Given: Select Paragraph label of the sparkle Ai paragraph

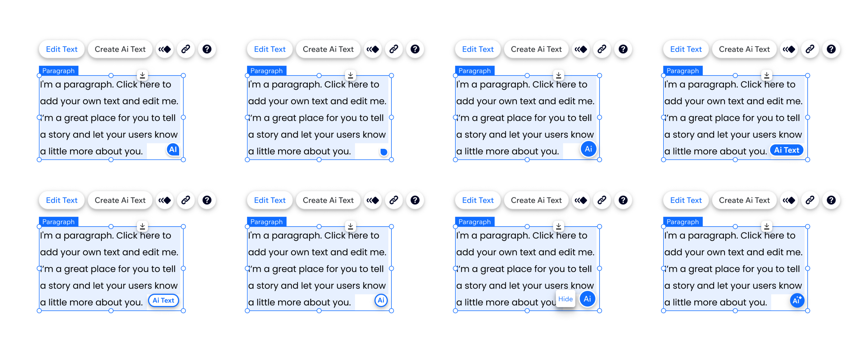Looking at the screenshot, I should click(x=682, y=222).
